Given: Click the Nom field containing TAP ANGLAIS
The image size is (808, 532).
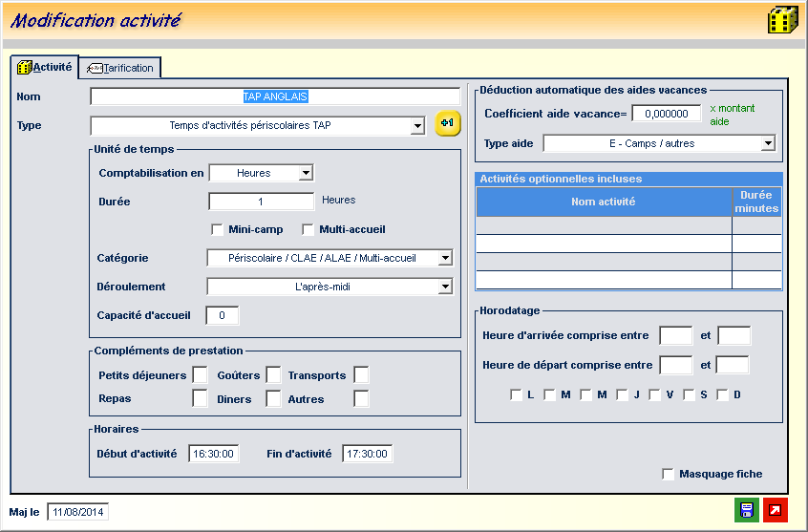Looking at the screenshot, I should [275, 96].
